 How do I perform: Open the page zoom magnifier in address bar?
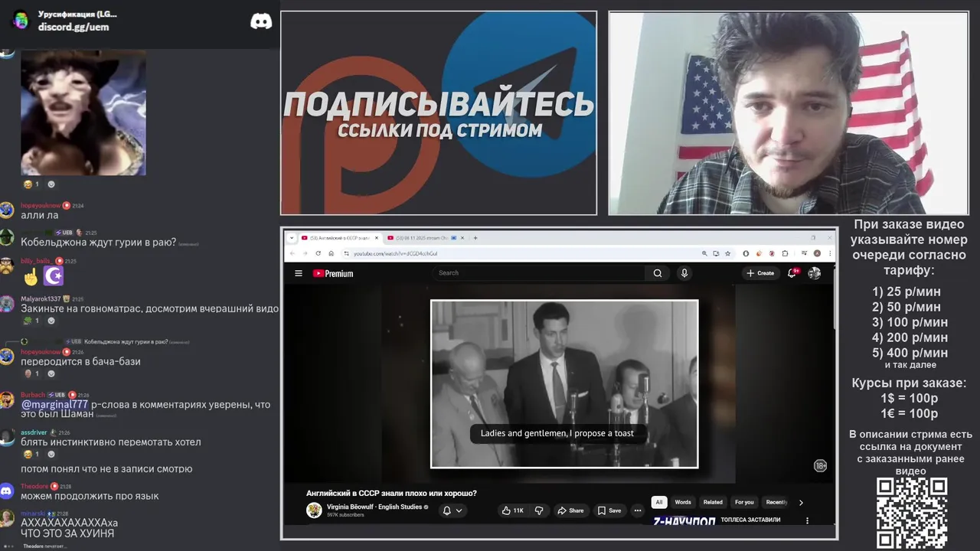[x=704, y=253]
